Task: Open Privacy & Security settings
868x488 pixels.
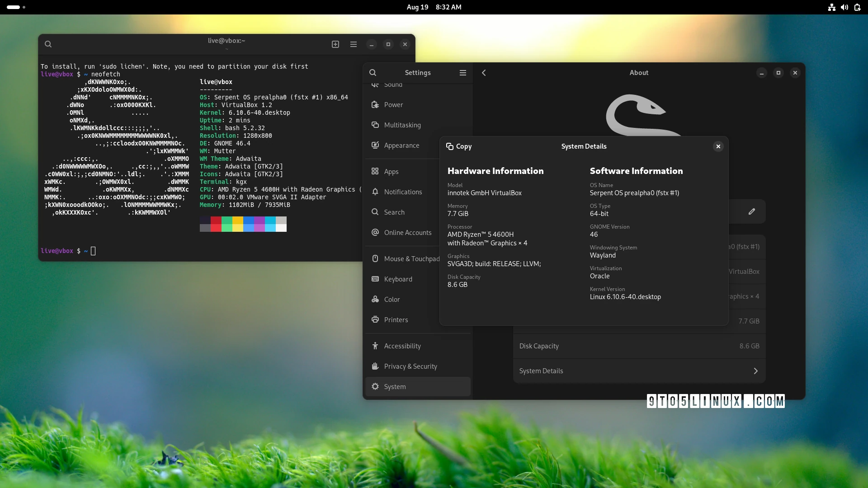Action: click(x=410, y=366)
